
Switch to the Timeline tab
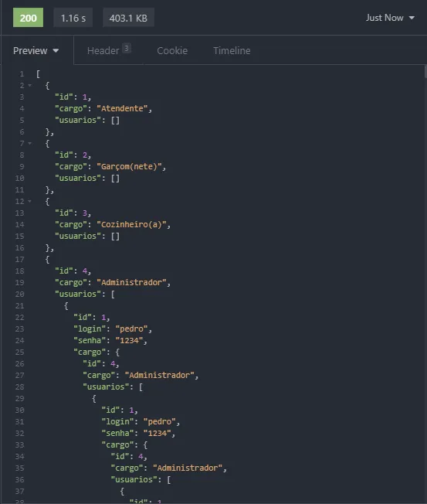[x=232, y=50]
